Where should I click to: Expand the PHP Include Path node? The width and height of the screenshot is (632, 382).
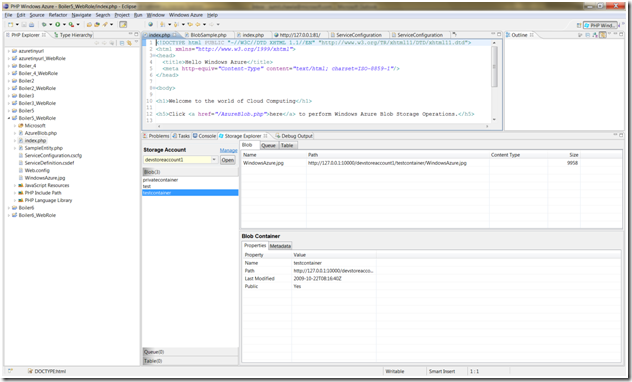pos(15,193)
